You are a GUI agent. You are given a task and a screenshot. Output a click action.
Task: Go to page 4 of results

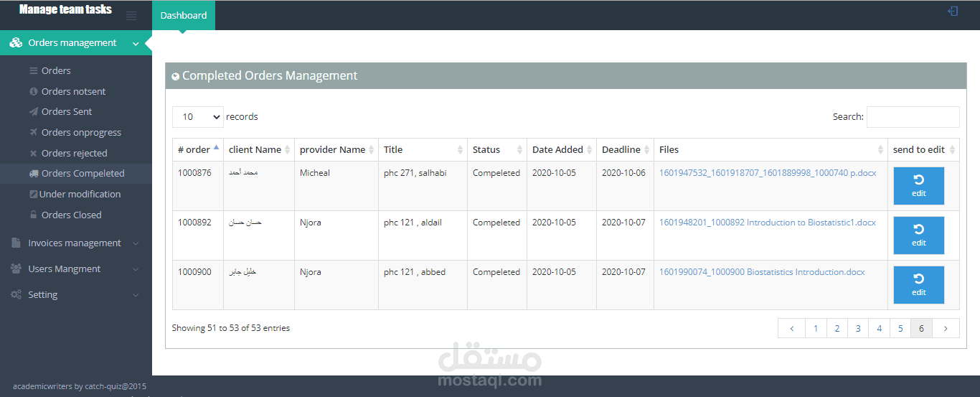pyautogui.click(x=879, y=328)
